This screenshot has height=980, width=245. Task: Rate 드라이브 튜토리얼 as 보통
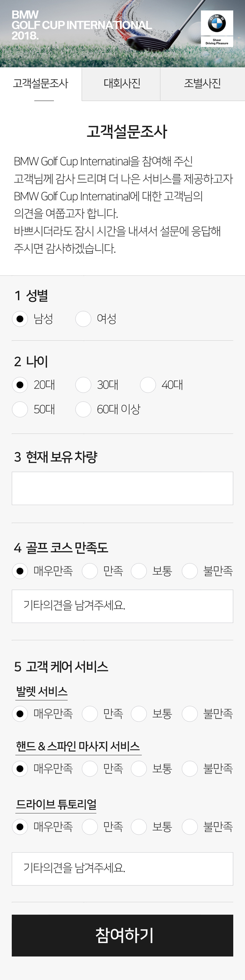(x=139, y=827)
